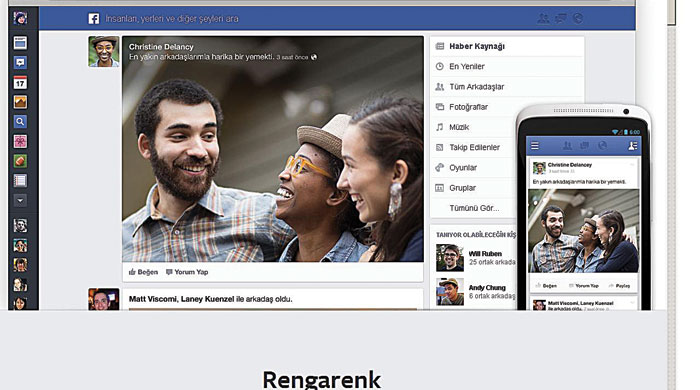Tap Christine Delancey's name on phone post
The height and width of the screenshot is (390, 700).
tap(570, 165)
